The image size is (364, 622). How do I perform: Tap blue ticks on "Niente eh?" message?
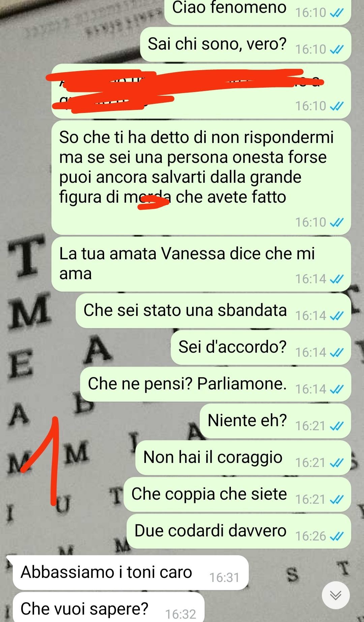tap(336, 426)
